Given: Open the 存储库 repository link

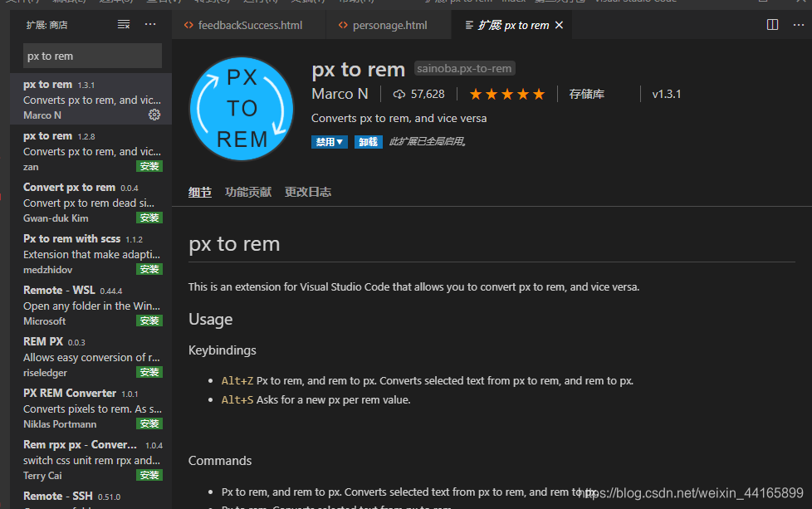Looking at the screenshot, I should [x=587, y=94].
